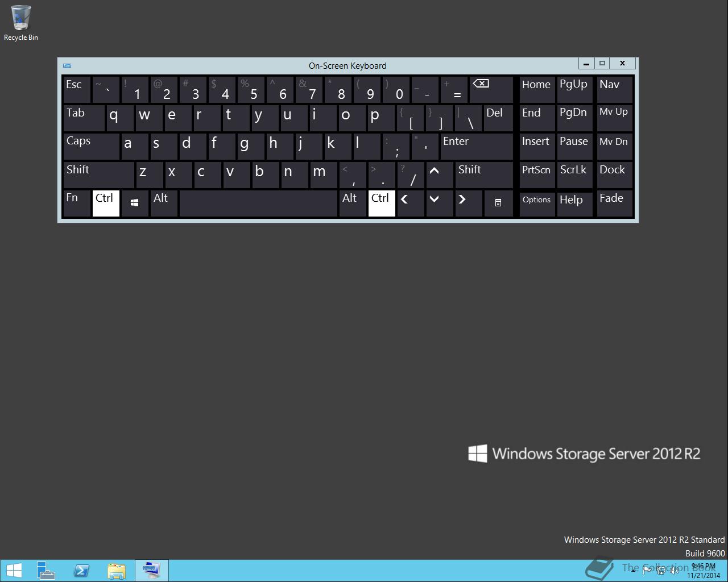
Task: Click the PgUp key
Action: 575,90
